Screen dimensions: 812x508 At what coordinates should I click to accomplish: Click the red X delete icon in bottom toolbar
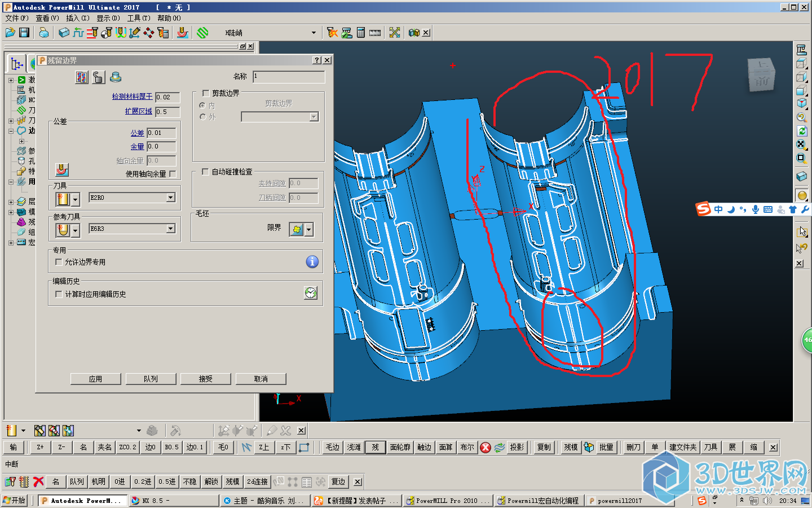(38, 481)
